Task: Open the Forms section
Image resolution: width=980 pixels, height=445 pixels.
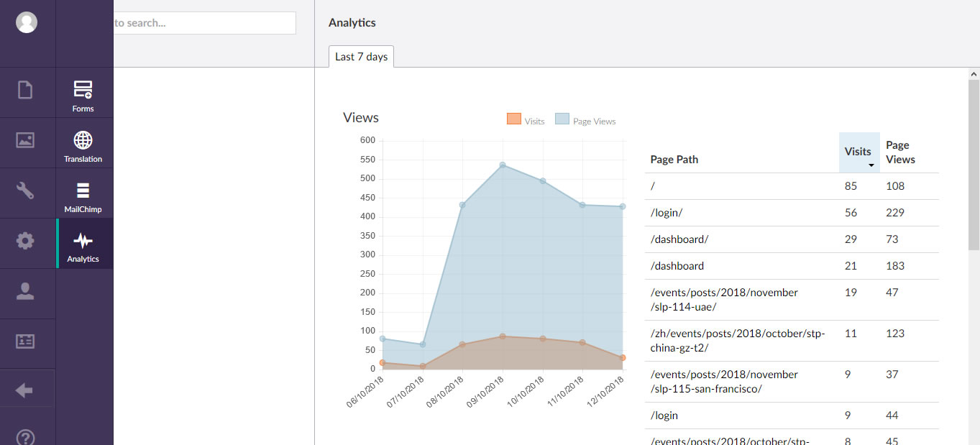Action: click(x=83, y=96)
